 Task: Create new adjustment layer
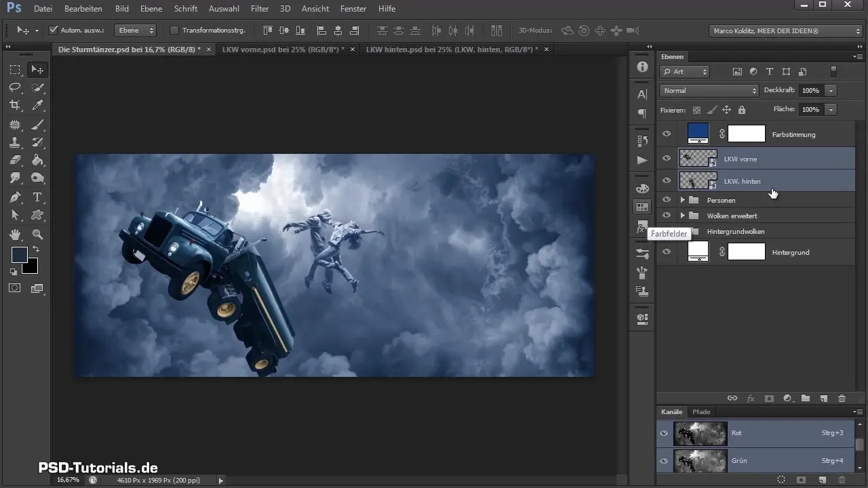point(787,399)
